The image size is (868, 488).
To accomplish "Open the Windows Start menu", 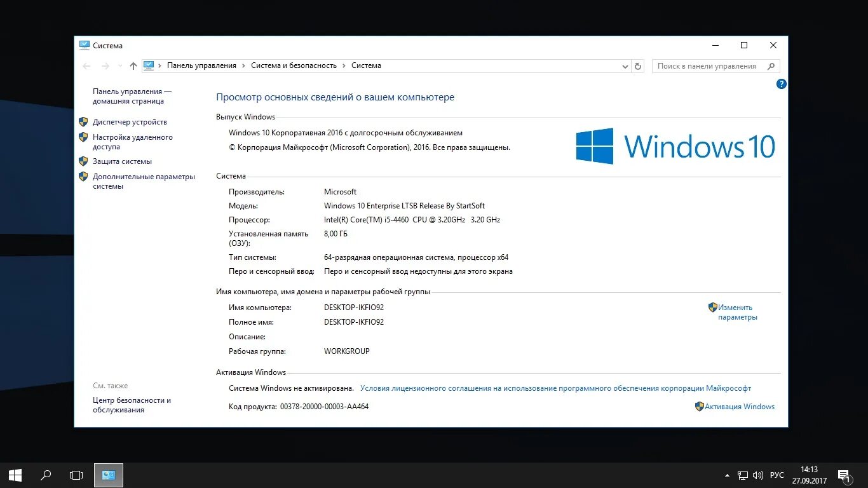I will tap(15, 475).
